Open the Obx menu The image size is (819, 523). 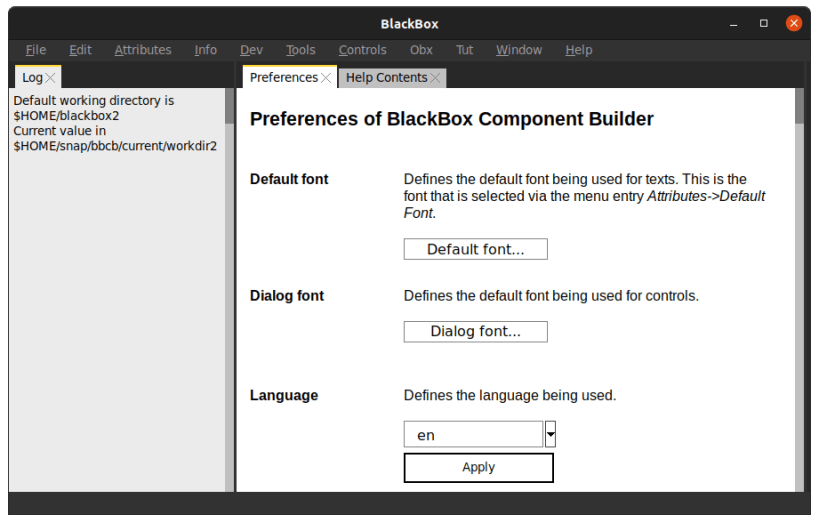pos(421,50)
